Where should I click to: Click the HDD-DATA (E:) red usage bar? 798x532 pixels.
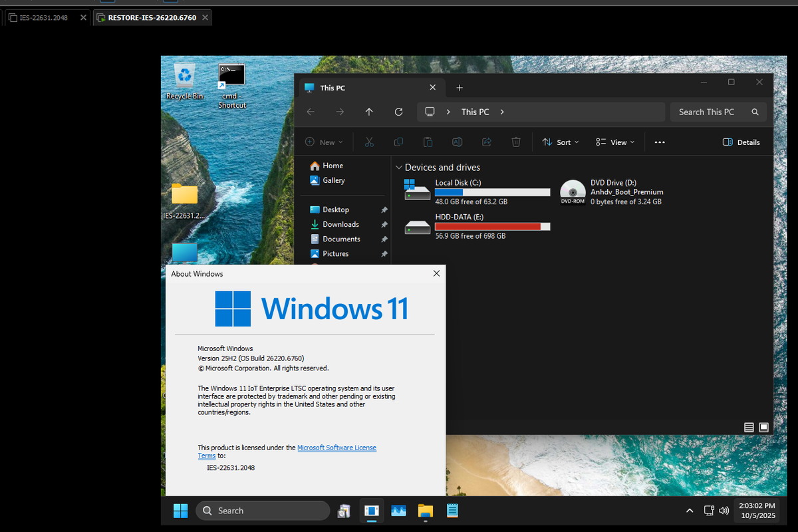(x=493, y=227)
